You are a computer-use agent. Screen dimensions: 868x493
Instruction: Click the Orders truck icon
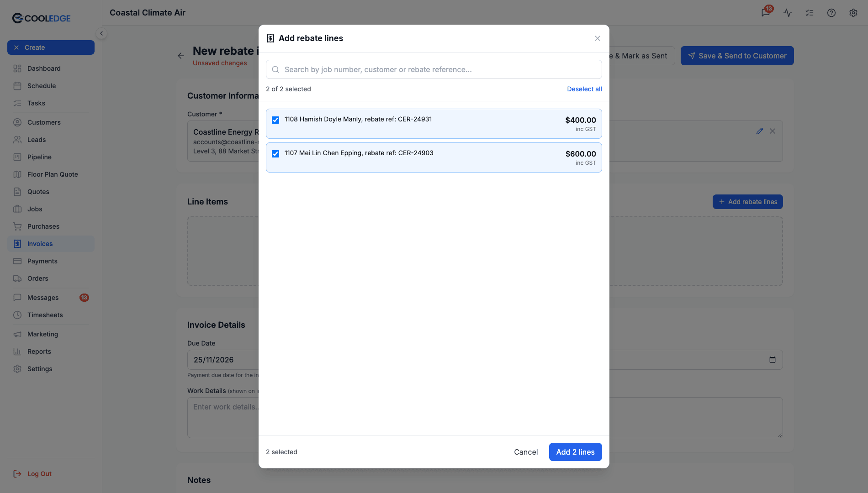(x=17, y=278)
